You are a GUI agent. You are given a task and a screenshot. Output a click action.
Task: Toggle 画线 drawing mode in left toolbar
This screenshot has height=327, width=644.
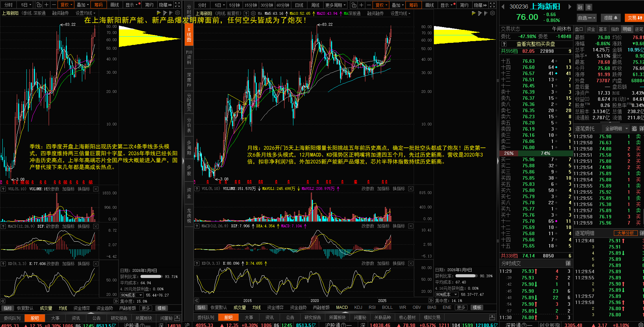click(x=115, y=5)
